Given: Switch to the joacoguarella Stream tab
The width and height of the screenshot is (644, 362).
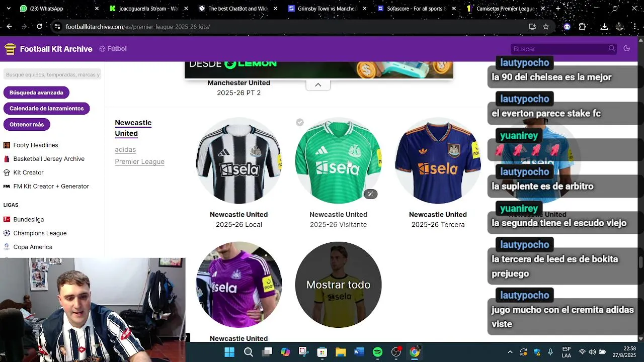Looking at the screenshot, I should click(148, 9).
